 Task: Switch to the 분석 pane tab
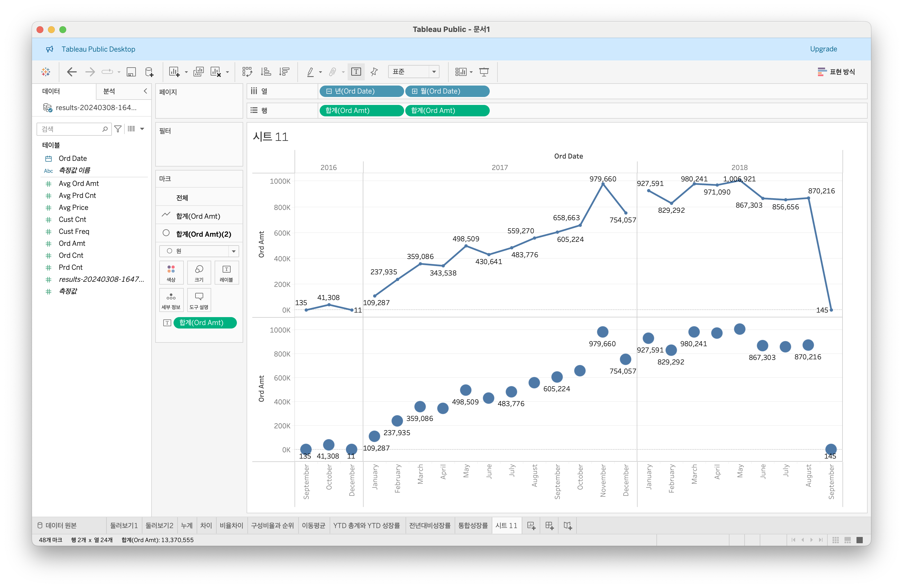click(109, 91)
